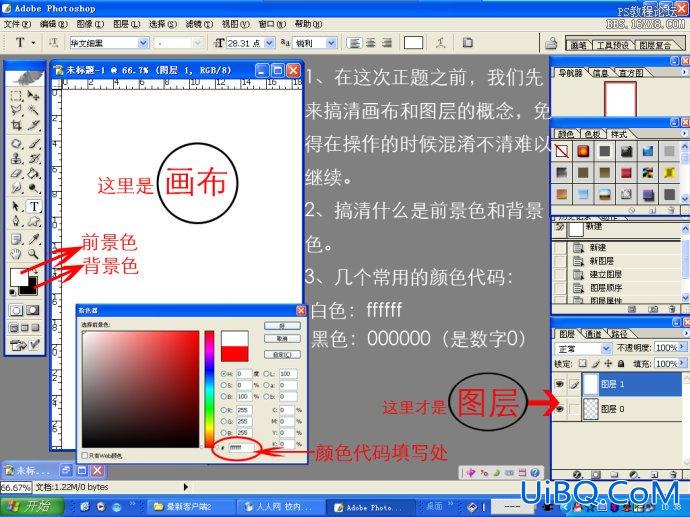This screenshot has height=517, width=690.
Task: Click the text color swatch in options bar
Action: [x=413, y=43]
